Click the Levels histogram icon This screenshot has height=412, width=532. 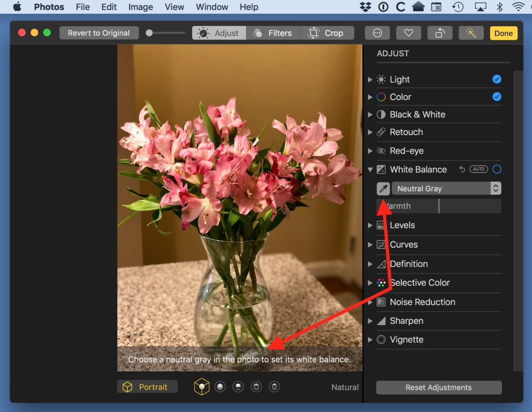pos(381,225)
